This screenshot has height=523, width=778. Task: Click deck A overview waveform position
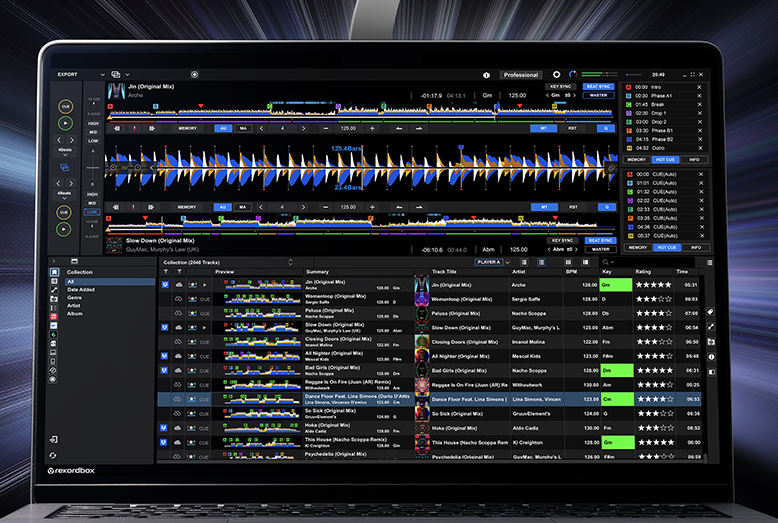[x=360, y=113]
